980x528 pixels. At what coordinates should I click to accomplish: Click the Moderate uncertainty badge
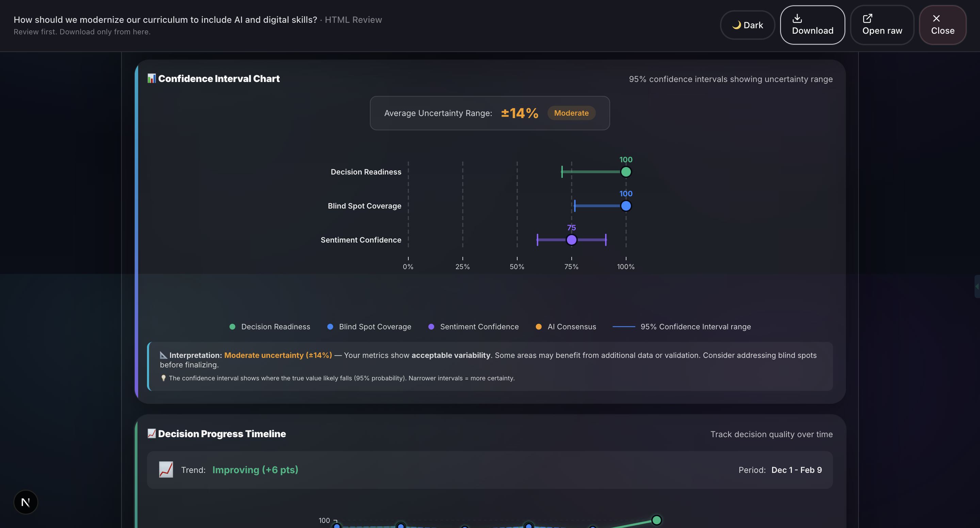point(571,113)
